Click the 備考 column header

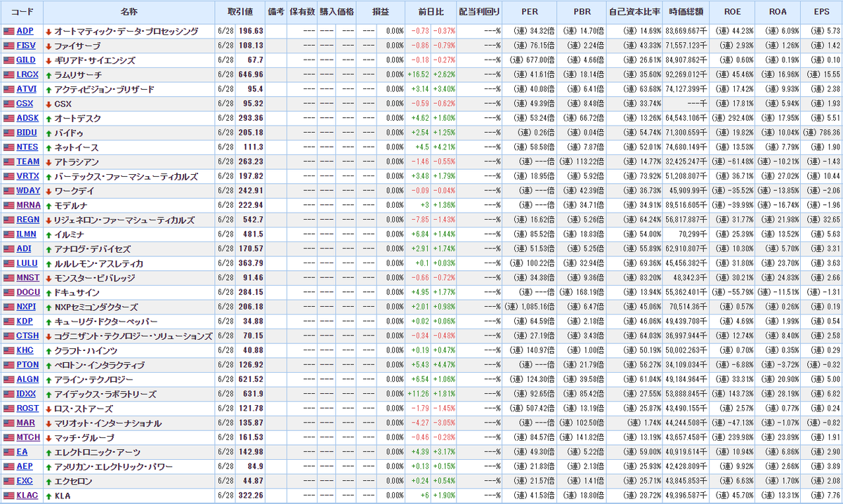click(x=276, y=13)
